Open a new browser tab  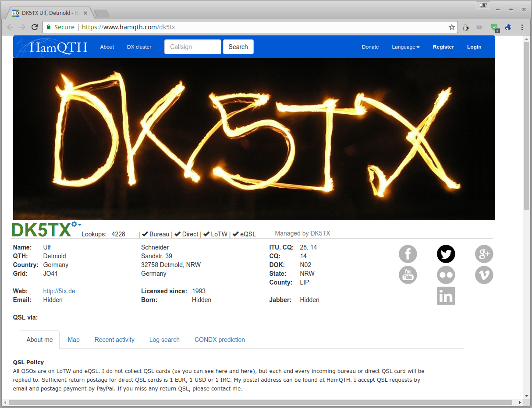click(101, 14)
